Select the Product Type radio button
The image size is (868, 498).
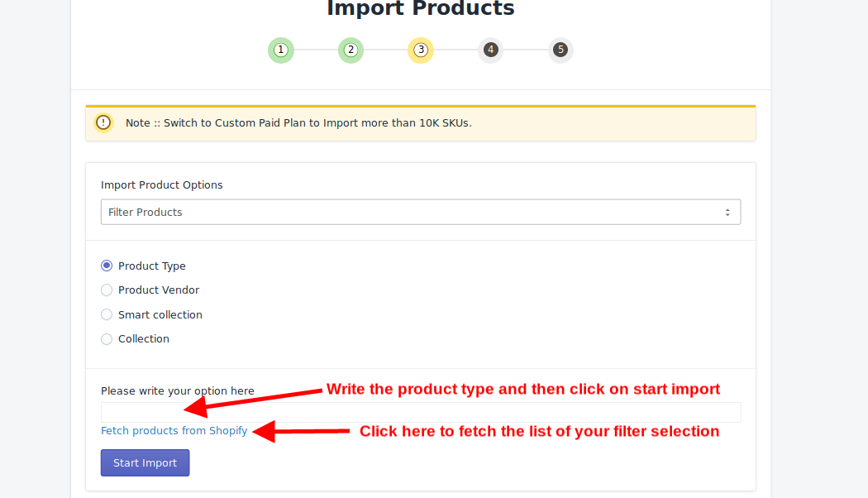point(107,266)
